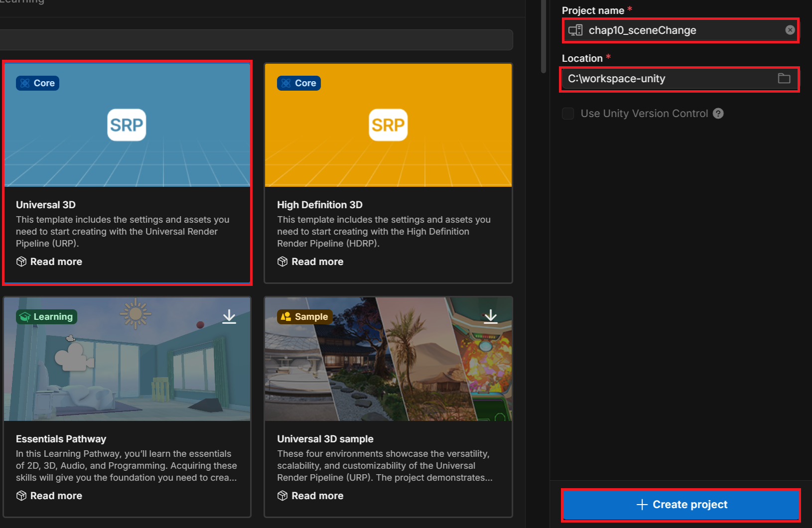Click the download icon on Essentials Pathway card
This screenshot has height=528, width=812.
pos(229,316)
